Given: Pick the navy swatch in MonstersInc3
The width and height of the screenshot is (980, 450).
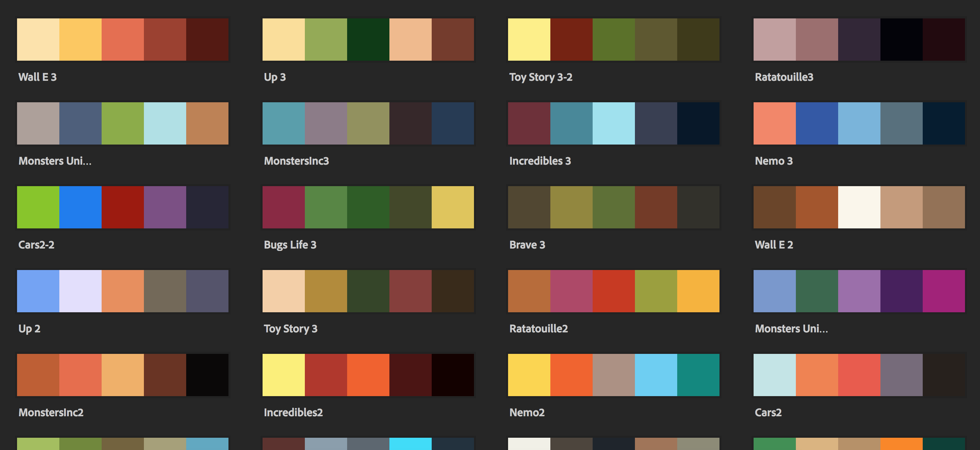Looking at the screenshot, I should click(x=453, y=123).
